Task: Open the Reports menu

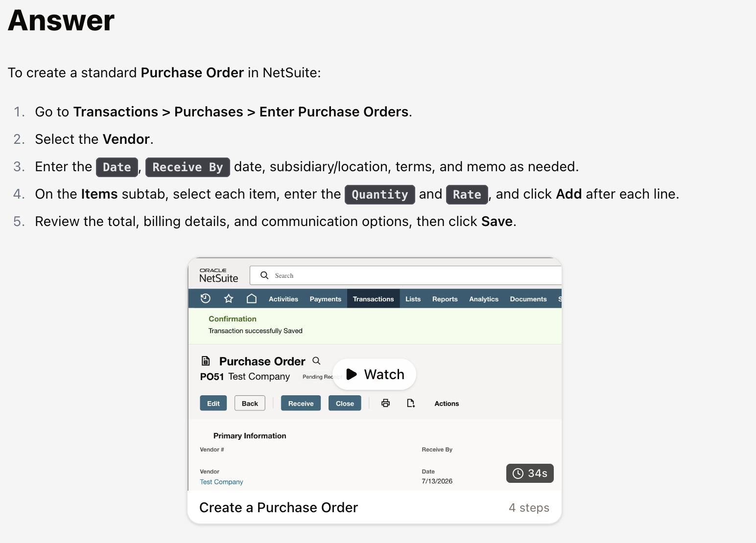Action: tap(445, 299)
